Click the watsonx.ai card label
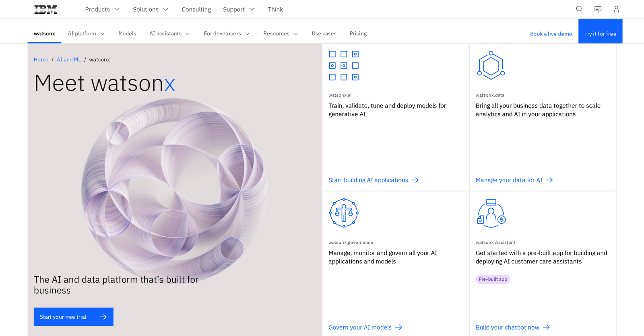 pos(340,95)
